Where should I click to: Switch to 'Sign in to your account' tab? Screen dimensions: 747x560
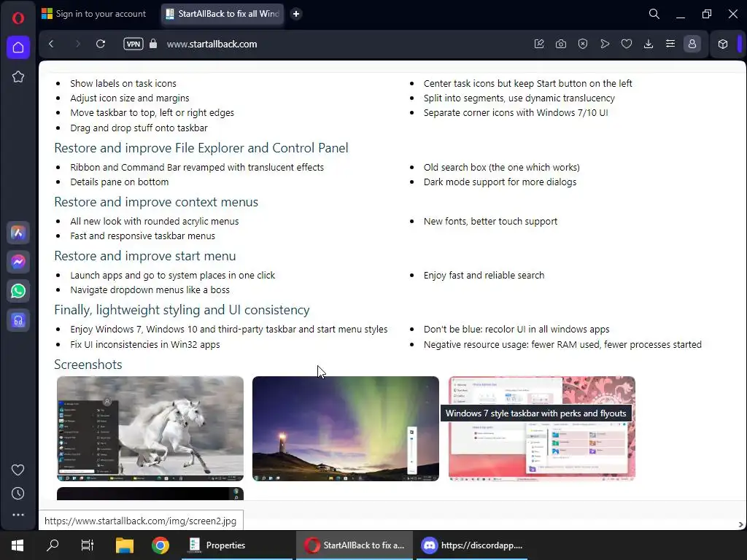pyautogui.click(x=94, y=14)
